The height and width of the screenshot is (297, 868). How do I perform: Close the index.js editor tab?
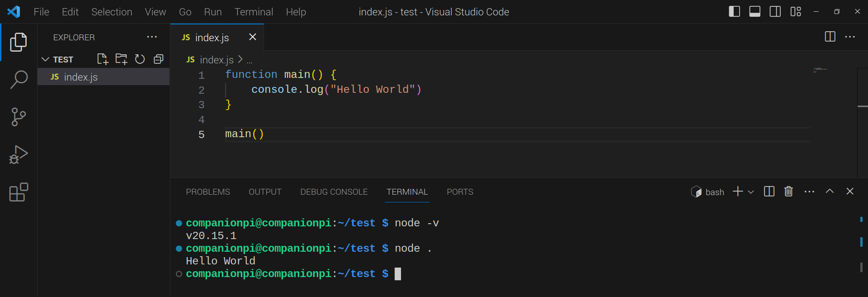(253, 37)
